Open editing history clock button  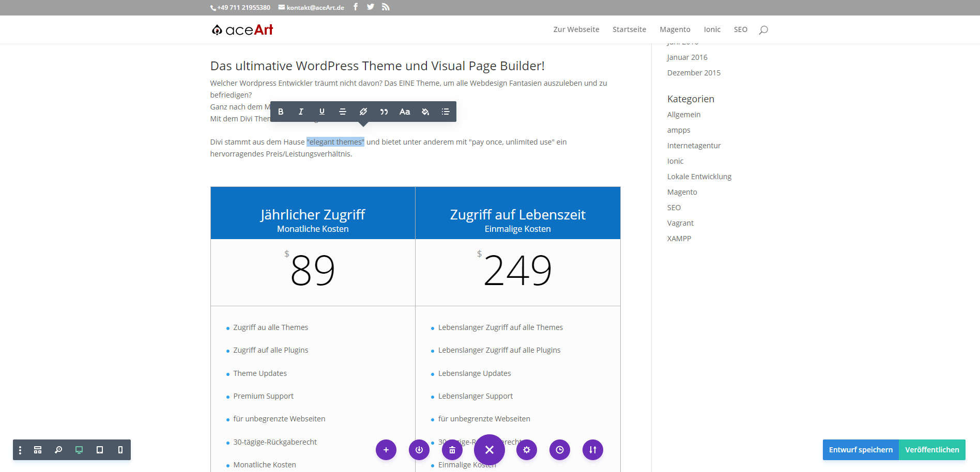tap(560, 450)
